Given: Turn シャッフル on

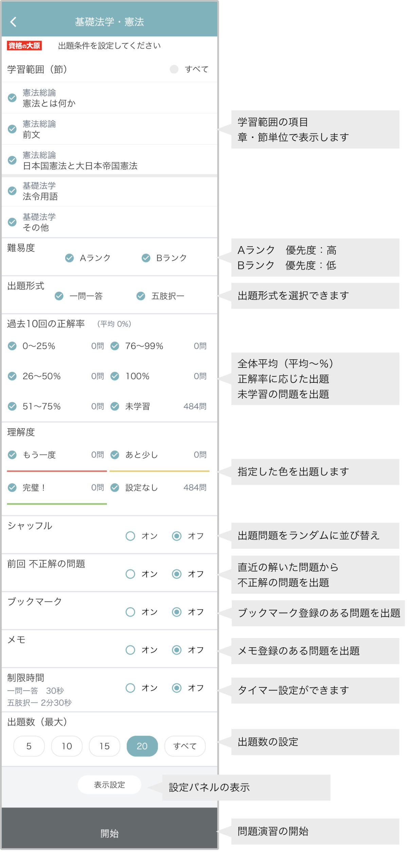Looking at the screenshot, I should (x=130, y=536).
